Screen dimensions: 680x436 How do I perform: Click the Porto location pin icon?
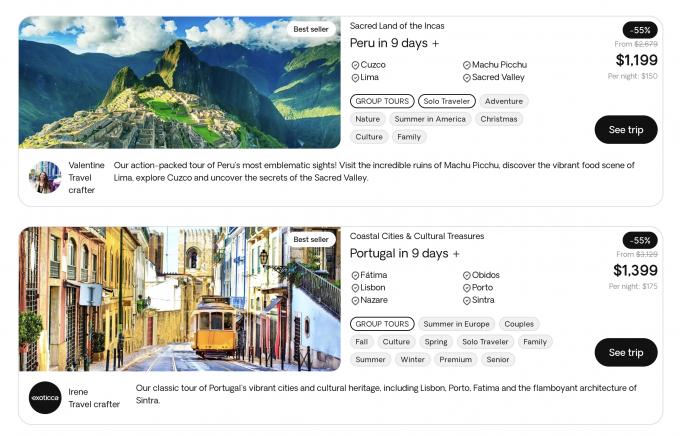467,288
